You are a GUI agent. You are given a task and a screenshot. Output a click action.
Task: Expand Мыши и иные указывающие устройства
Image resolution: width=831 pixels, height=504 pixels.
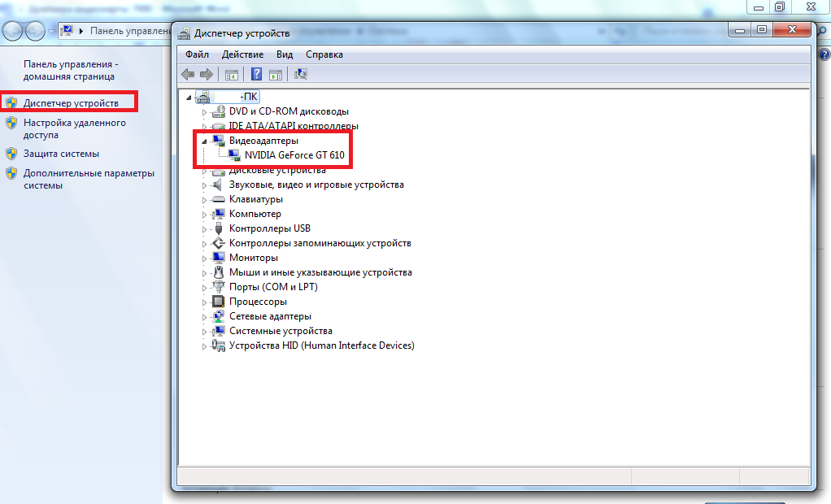pos(204,273)
